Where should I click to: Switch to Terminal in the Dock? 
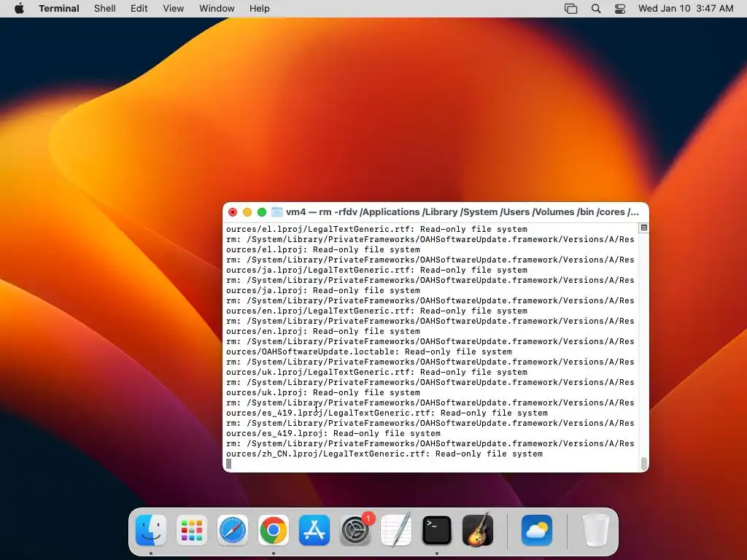point(437,530)
